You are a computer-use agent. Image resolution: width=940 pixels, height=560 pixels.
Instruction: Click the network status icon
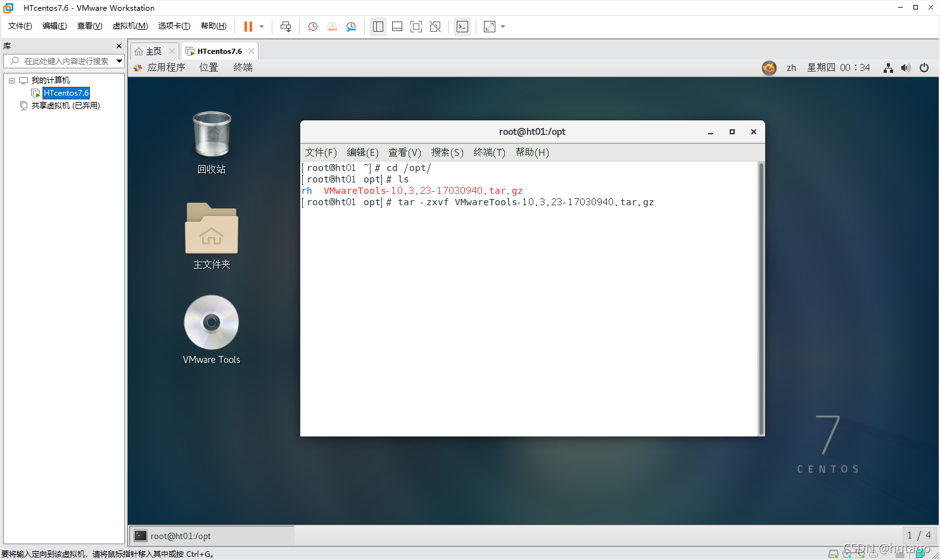click(888, 68)
